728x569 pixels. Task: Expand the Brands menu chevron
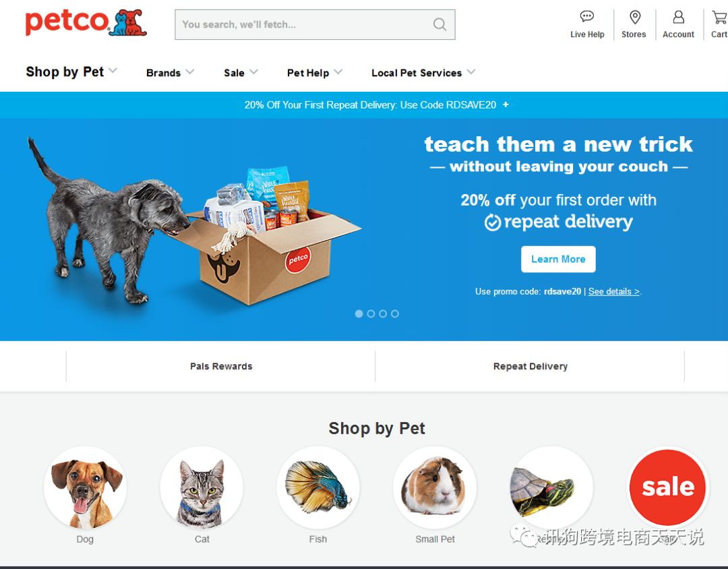(x=190, y=71)
